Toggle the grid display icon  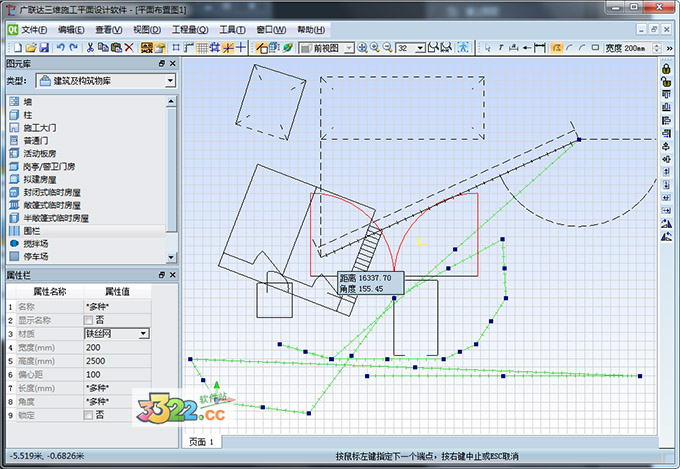pos(203,47)
